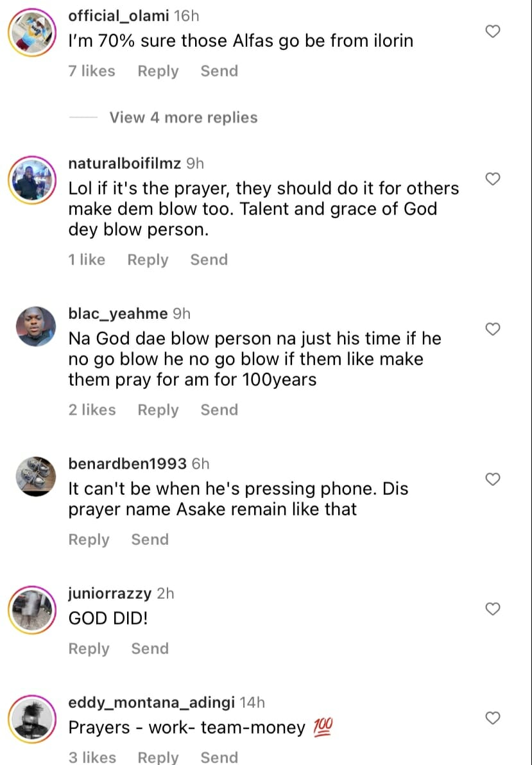The image size is (532, 765).
Task: Open the juniorrazzy username link
Action: pos(110,594)
